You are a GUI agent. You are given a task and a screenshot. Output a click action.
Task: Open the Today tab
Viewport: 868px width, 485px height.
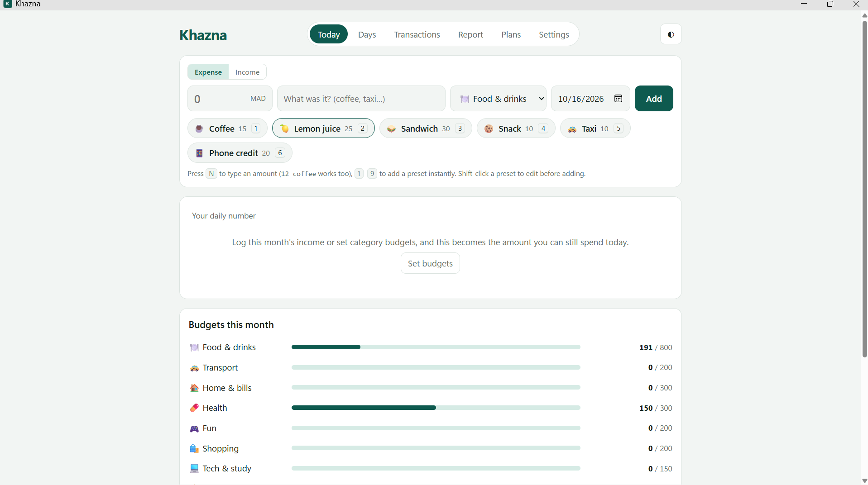pos(329,34)
